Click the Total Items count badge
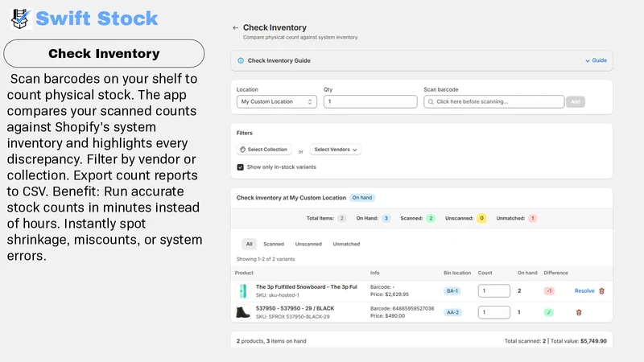The width and height of the screenshot is (644, 362). pos(341,218)
